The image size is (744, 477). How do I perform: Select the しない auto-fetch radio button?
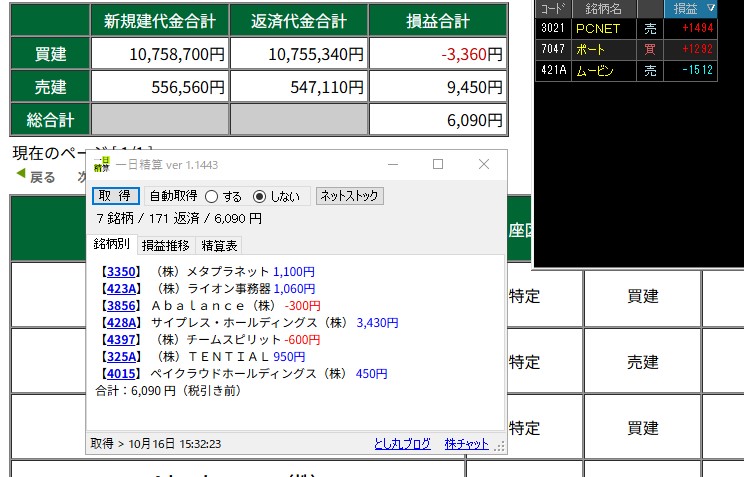260,196
